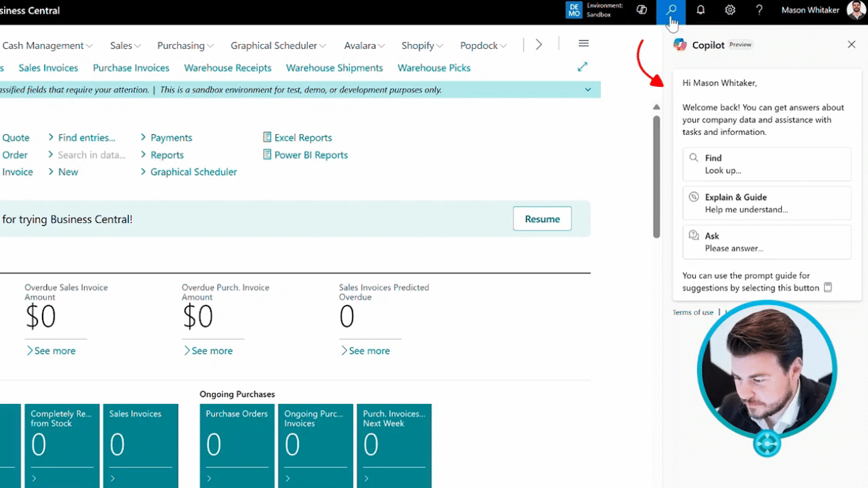Click the Preview badge next to Copilot
Image resolution: width=868 pixels, height=488 pixels.
(x=740, y=45)
